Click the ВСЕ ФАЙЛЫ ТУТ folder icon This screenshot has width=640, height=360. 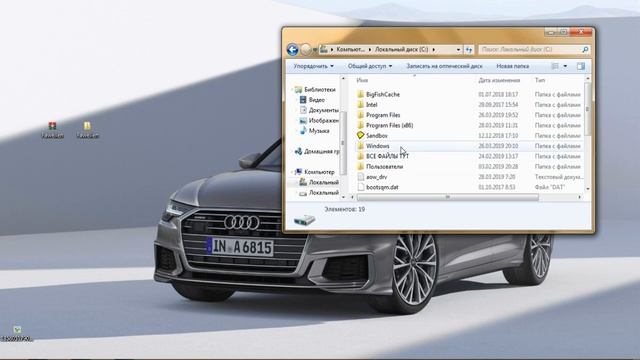tap(360, 156)
